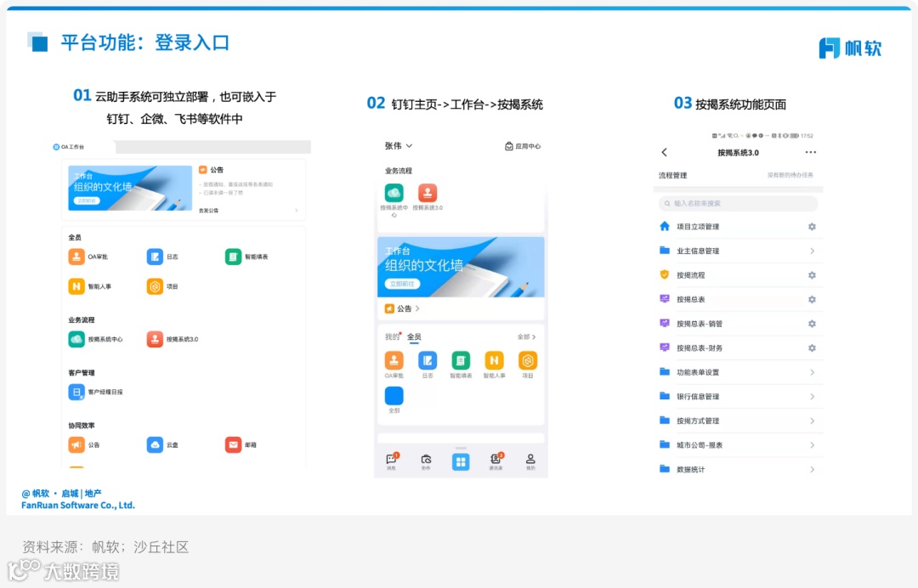The width and height of the screenshot is (918, 588).
Task: Open 客户经理日报 under 客户管理
Action: (x=95, y=392)
